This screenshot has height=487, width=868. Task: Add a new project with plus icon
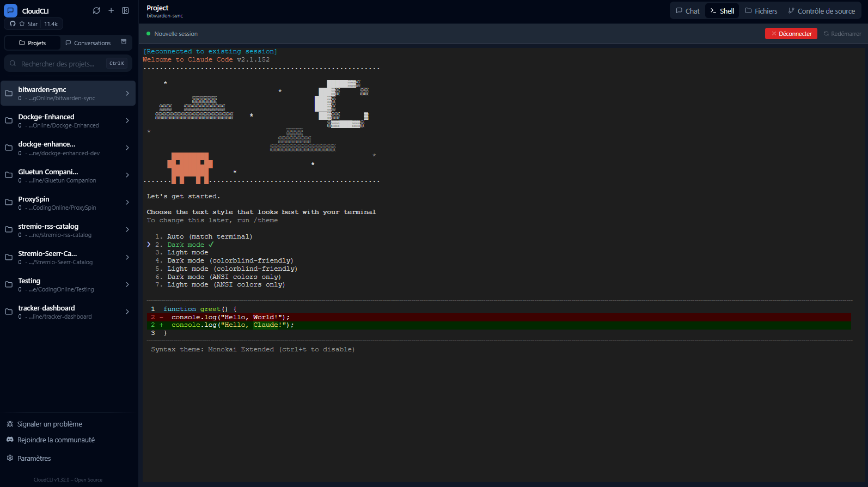111,10
